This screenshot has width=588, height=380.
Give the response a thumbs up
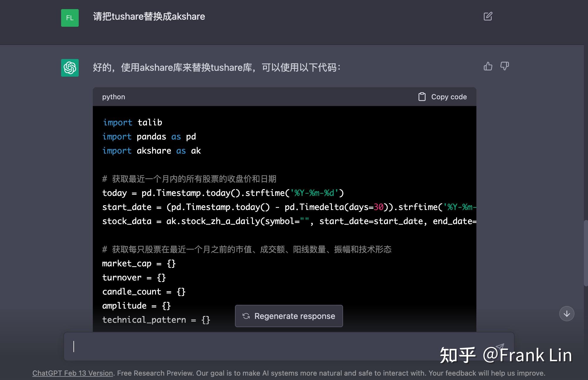[x=488, y=66]
